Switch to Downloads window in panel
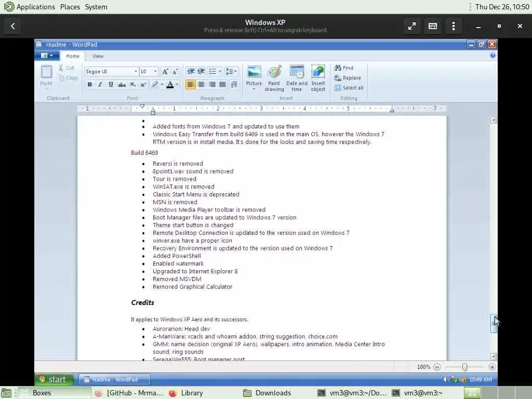Viewport: 532px width, 399px height. point(268,393)
